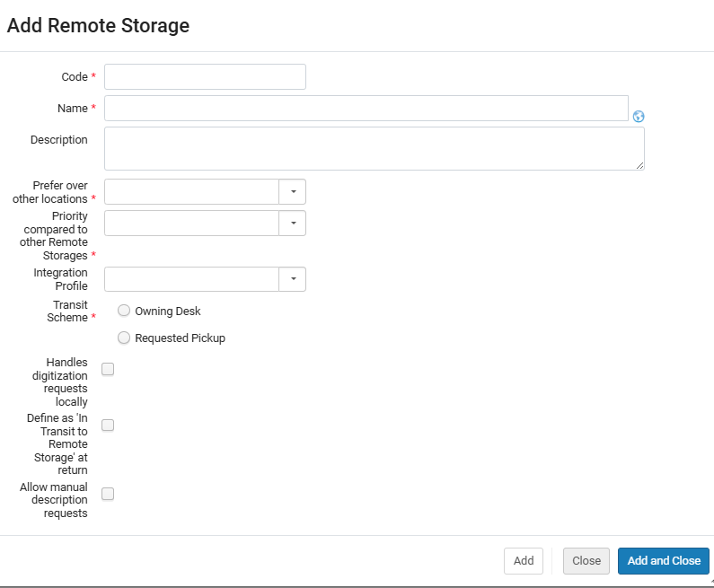Click the gray Close button
Screen dimensions: 714x588
(x=586, y=561)
